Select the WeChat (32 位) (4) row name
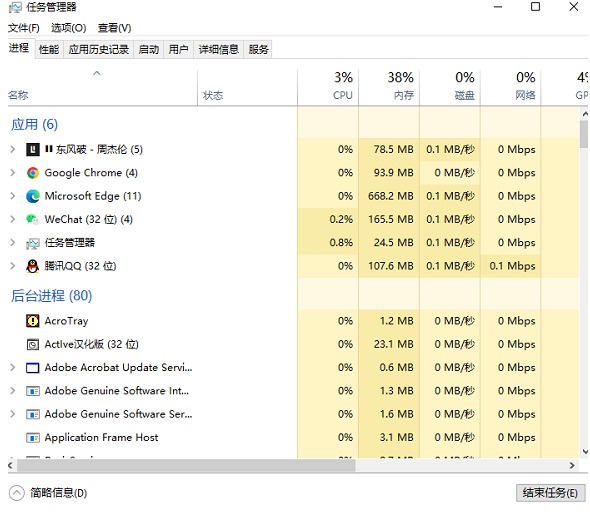 click(x=88, y=220)
